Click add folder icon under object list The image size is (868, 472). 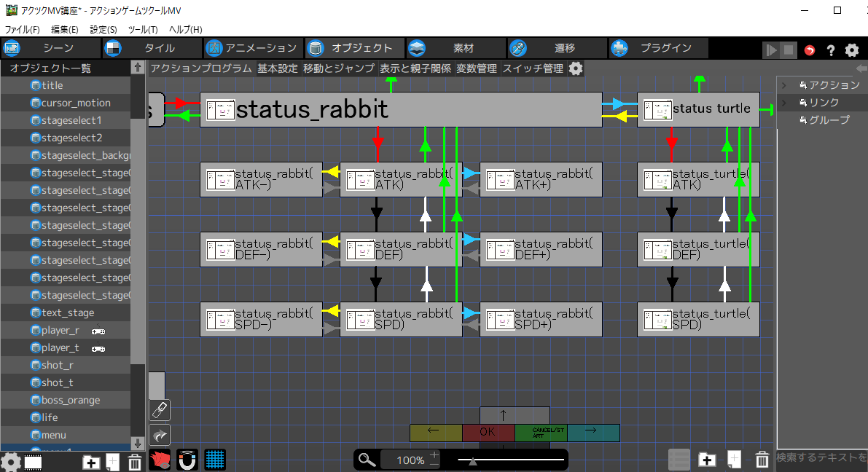(x=91, y=462)
